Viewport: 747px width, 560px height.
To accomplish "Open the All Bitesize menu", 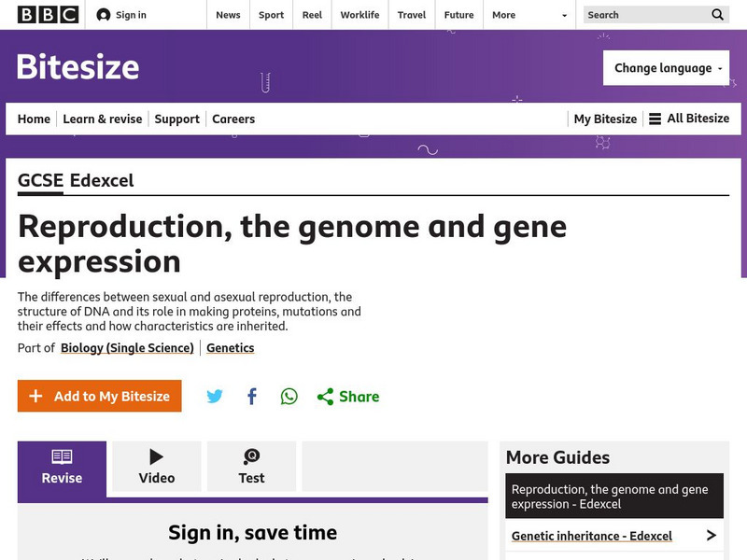I will click(x=689, y=119).
